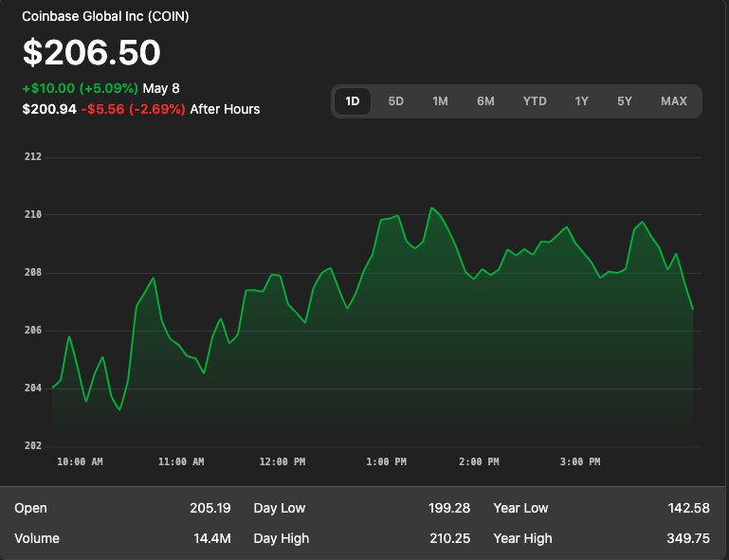Select the Volume value 14.4M
This screenshot has height=560, width=729.
tap(212, 538)
